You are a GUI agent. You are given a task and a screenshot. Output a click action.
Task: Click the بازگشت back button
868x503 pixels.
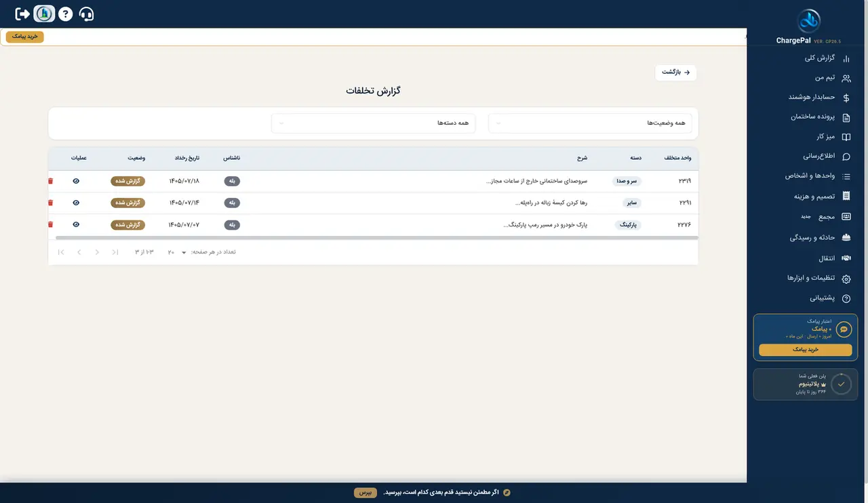click(676, 73)
